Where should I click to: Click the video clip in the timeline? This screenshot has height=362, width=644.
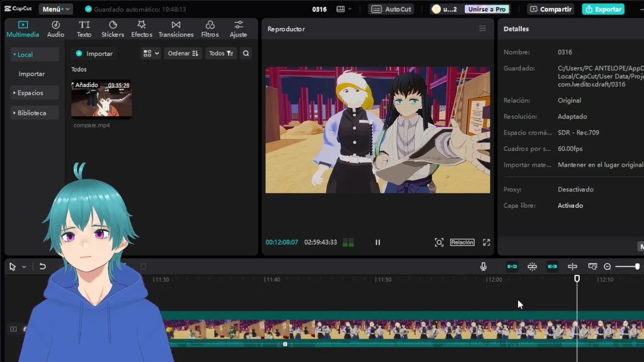403,329
